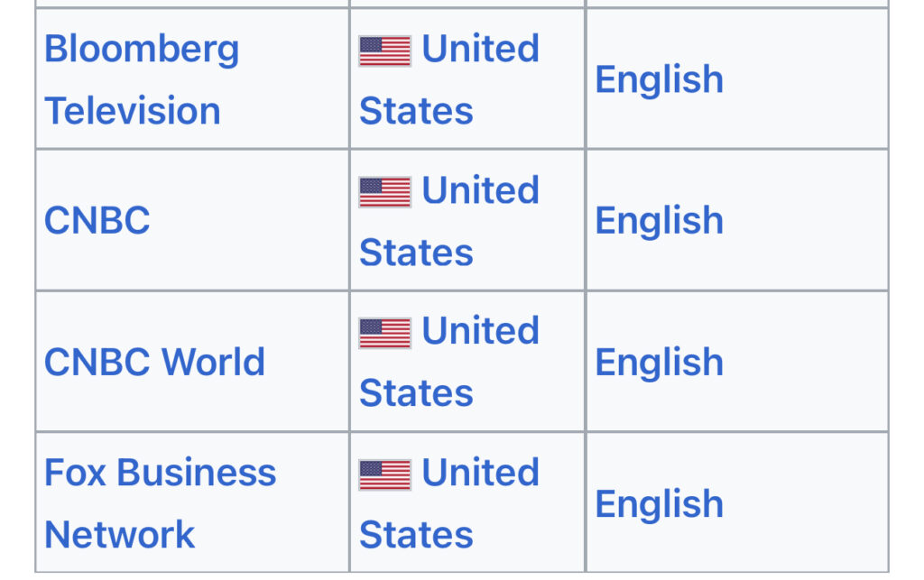The width and height of the screenshot is (924, 580).
Task: Click the US flag in Bloomberg Television row
Action: click(384, 51)
